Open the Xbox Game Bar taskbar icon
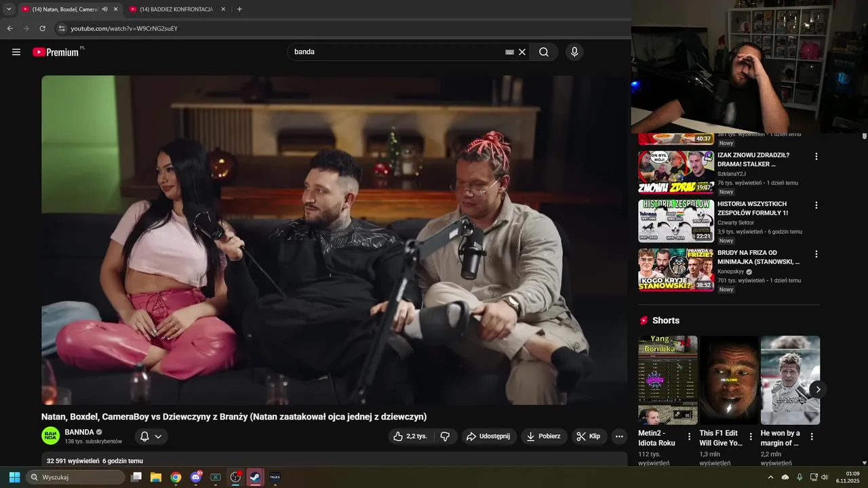 pos(216,477)
